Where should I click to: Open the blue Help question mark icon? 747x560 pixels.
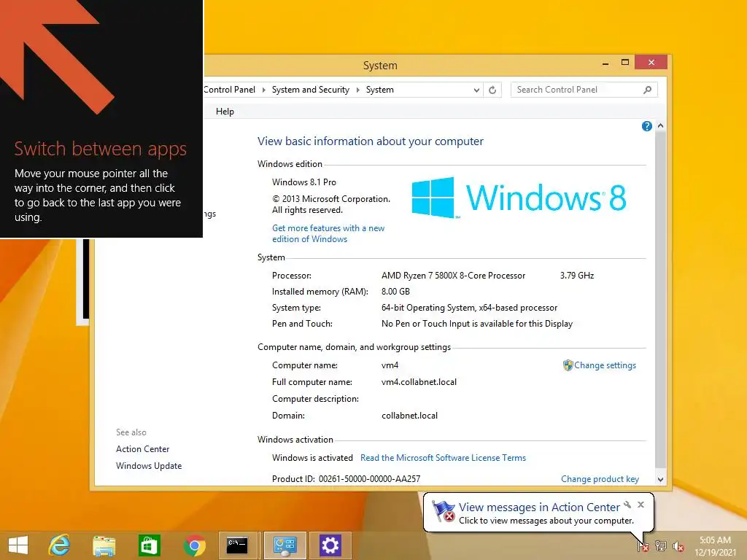646,126
